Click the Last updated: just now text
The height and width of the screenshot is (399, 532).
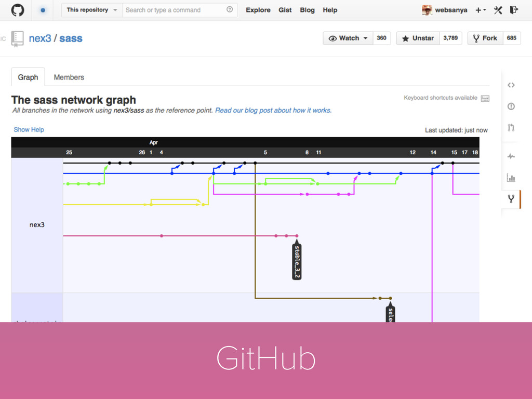coord(456,130)
